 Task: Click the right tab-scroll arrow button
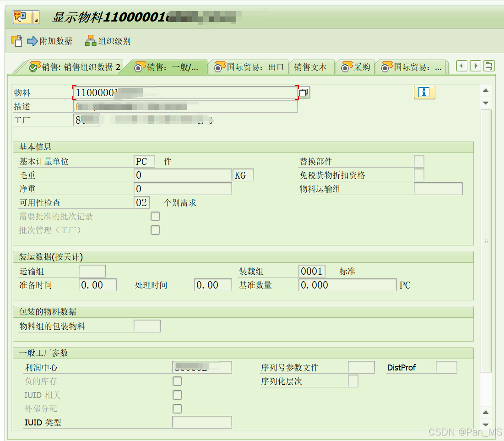click(x=475, y=65)
